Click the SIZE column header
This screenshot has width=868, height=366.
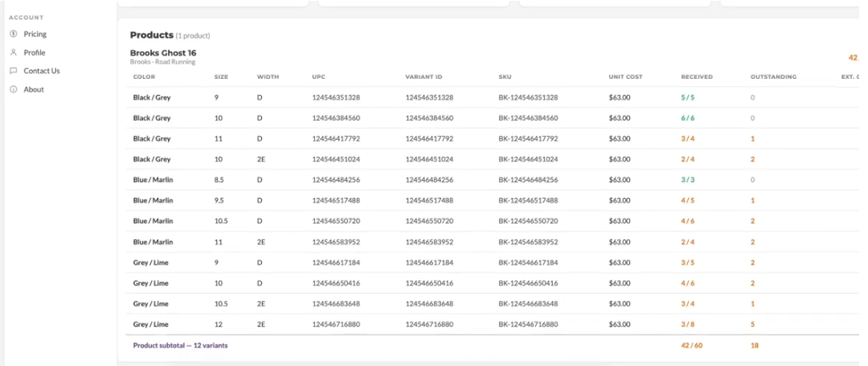pyautogui.click(x=221, y=77)
